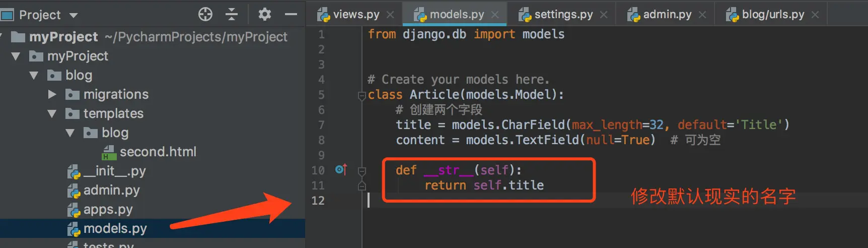868x248 pixels.
Task: Click the collapse all icon in Project panel
Action: coord(232,14)
